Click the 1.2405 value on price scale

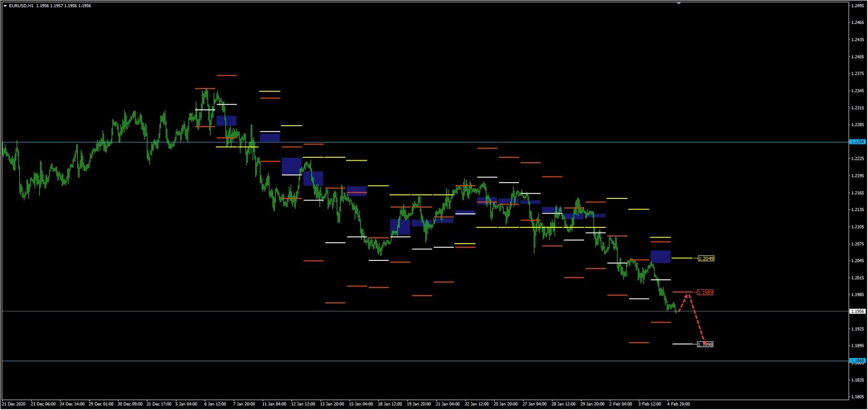pos(858,57)
